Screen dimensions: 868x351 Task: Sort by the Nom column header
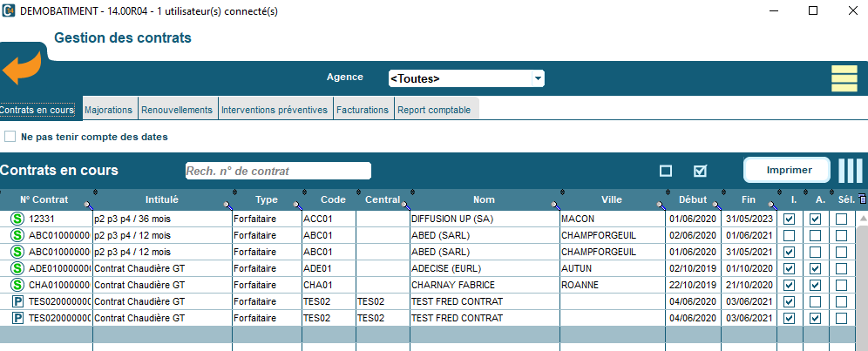(x=484, y=199)
